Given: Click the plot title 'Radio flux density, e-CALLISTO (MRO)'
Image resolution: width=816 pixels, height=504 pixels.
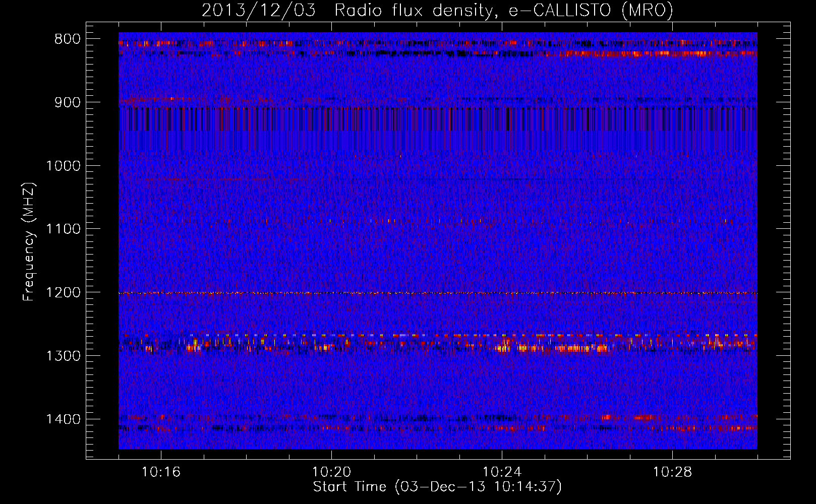Looking at the screenshot, I should pyautogui.click(x=503, y=10).
